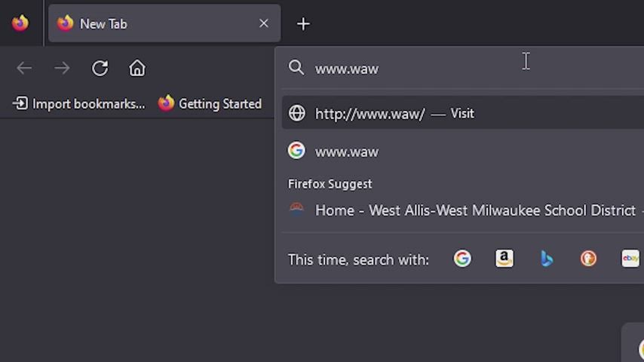Choose the http://www.waw/ Visit suggestion
644x362 pixels.
(394, 113)
